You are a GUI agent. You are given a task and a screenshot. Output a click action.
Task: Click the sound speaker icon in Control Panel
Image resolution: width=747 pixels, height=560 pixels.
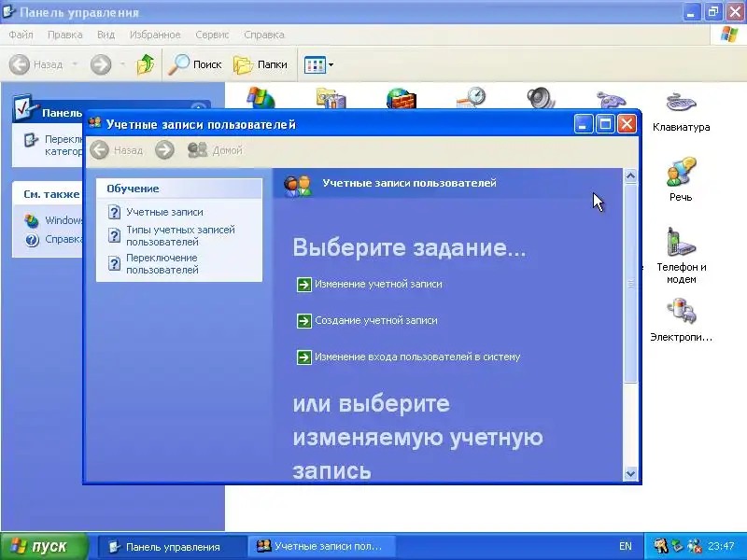pyautogui.click(x=541, y=98)
